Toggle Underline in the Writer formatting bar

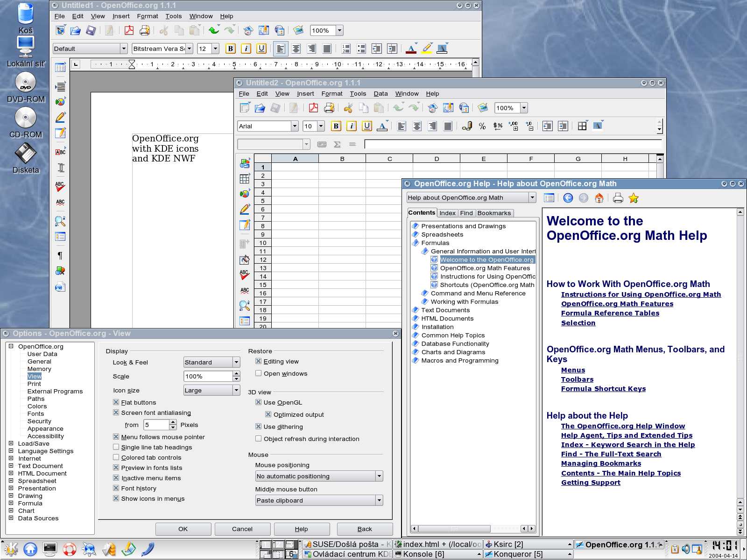[261, 49]
